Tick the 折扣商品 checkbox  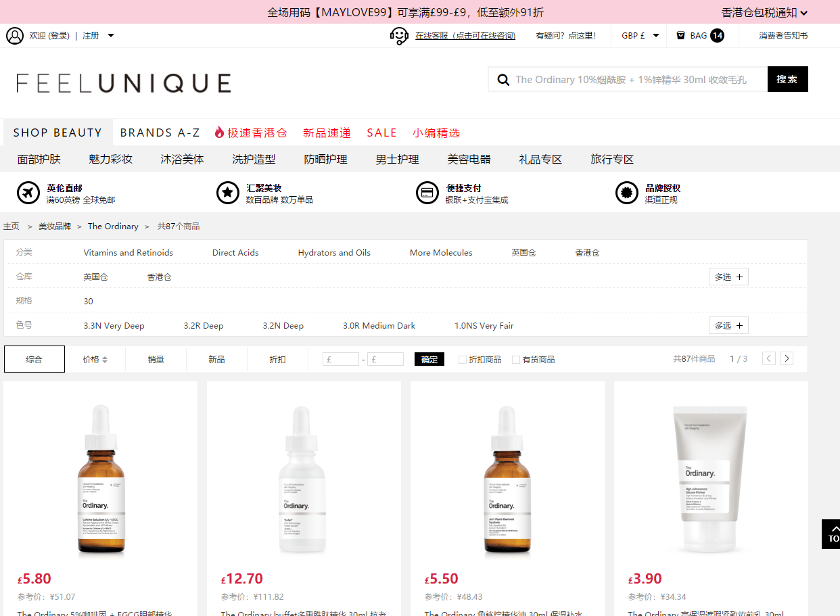click(463, 360)
